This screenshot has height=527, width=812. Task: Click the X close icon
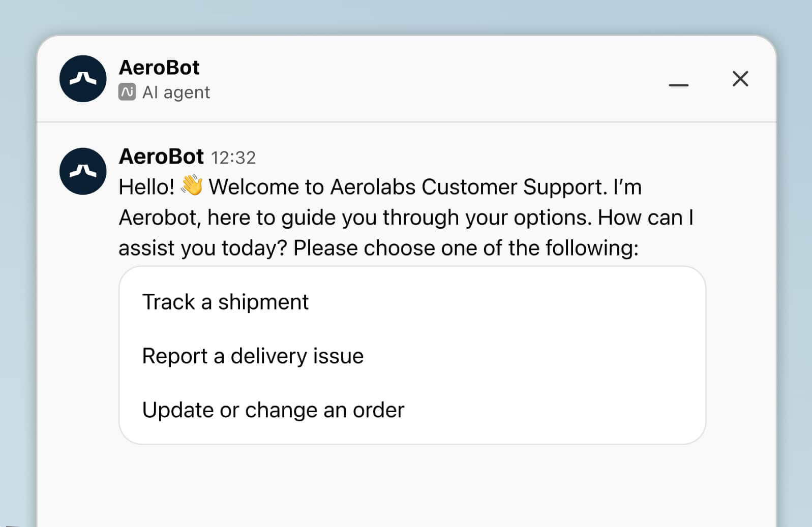point(740,79)
